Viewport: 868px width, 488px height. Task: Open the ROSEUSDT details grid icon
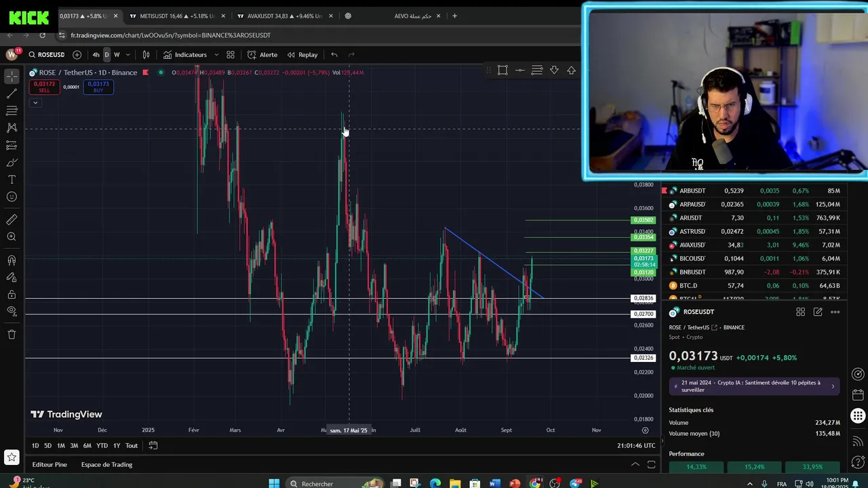[x=800, y=312]
